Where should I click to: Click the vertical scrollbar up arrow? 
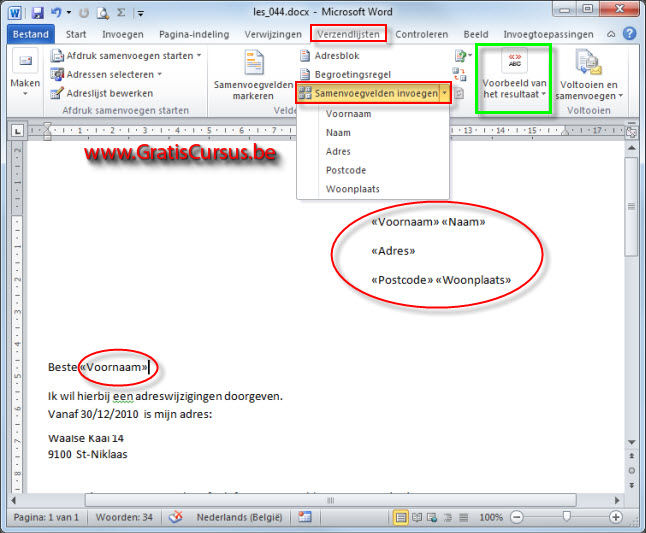tap(631, 148)
